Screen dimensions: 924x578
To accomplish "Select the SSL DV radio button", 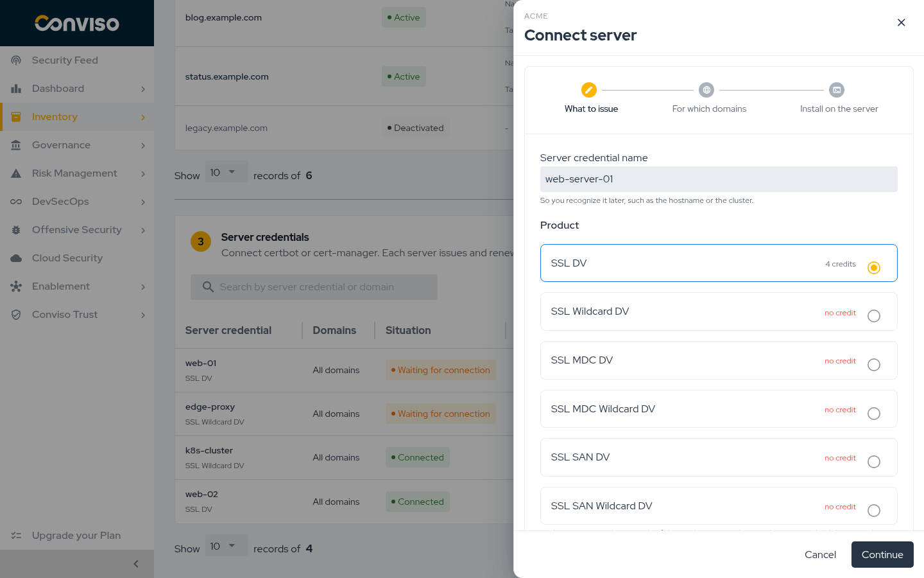I will tap(874, 268).
